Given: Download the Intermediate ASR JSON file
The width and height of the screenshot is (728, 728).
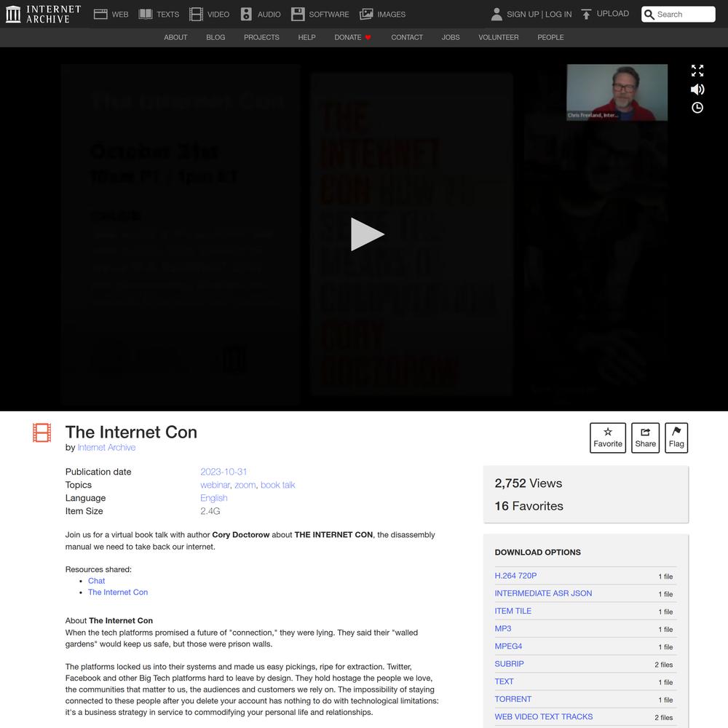Looking at the screenshot, I should [543, 593].
